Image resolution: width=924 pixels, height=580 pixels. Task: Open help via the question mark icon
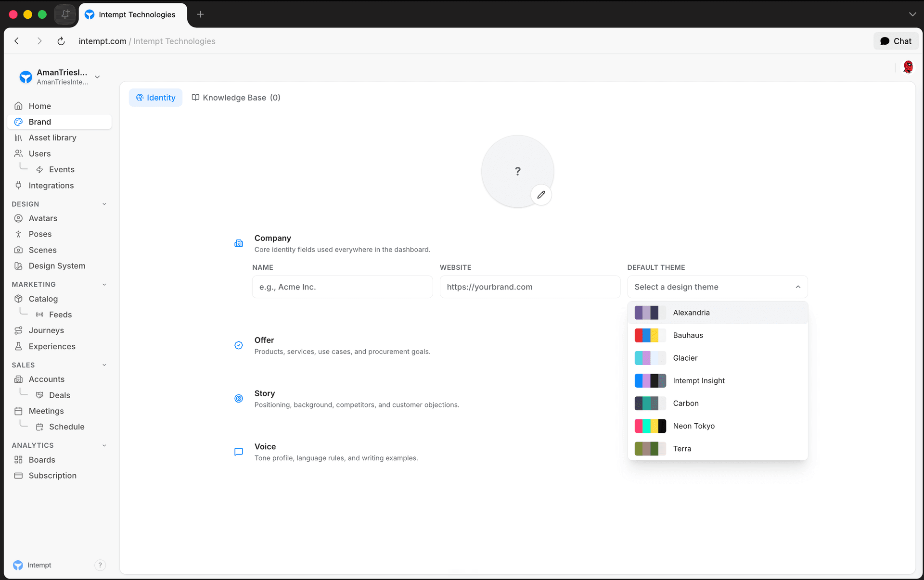100,565
